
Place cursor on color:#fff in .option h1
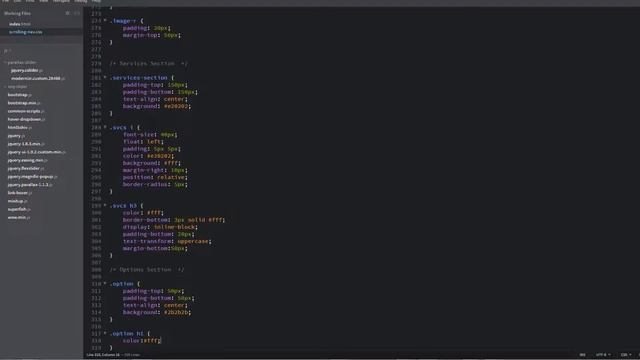[142, 340]
